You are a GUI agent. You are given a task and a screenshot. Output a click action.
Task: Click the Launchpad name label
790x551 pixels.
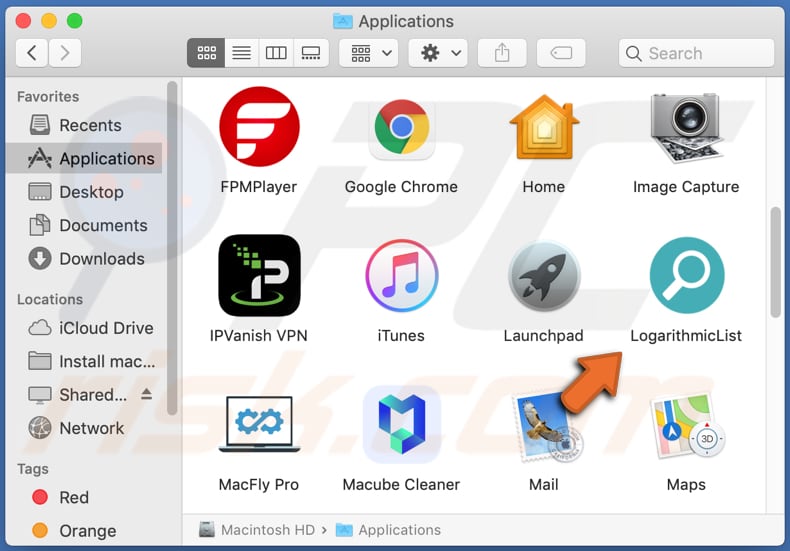(544, 336)
